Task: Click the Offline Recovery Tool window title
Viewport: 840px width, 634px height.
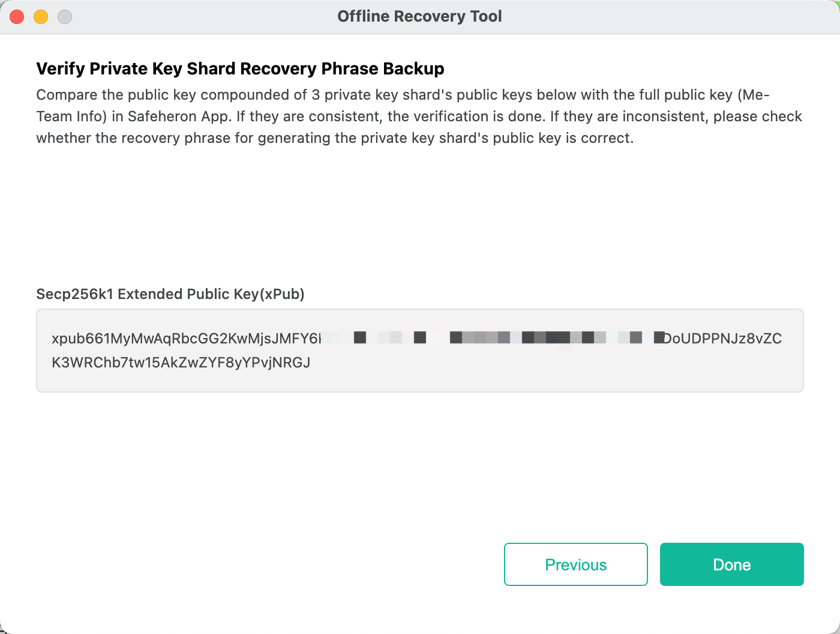Action: [x=419, y=16]
